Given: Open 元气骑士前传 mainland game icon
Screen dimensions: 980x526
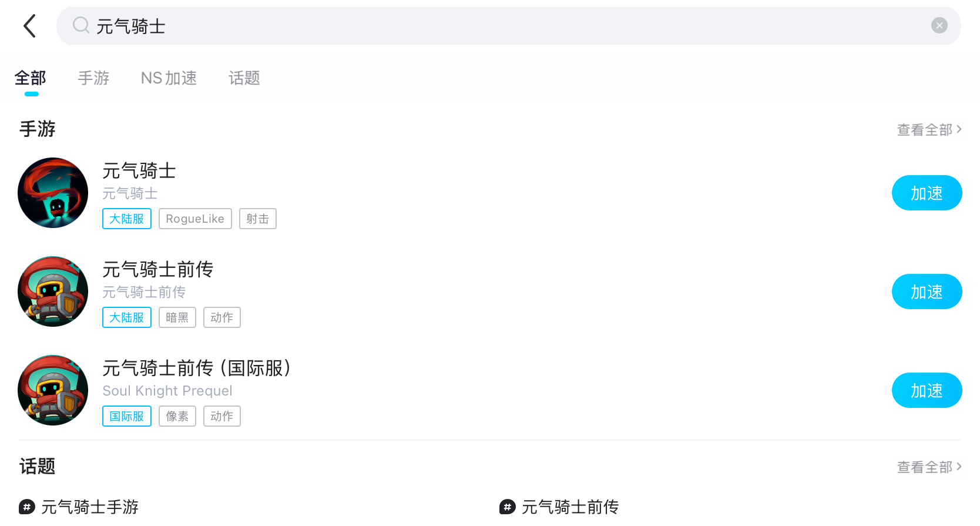Looking at the screenshot, I should point(53,292).
